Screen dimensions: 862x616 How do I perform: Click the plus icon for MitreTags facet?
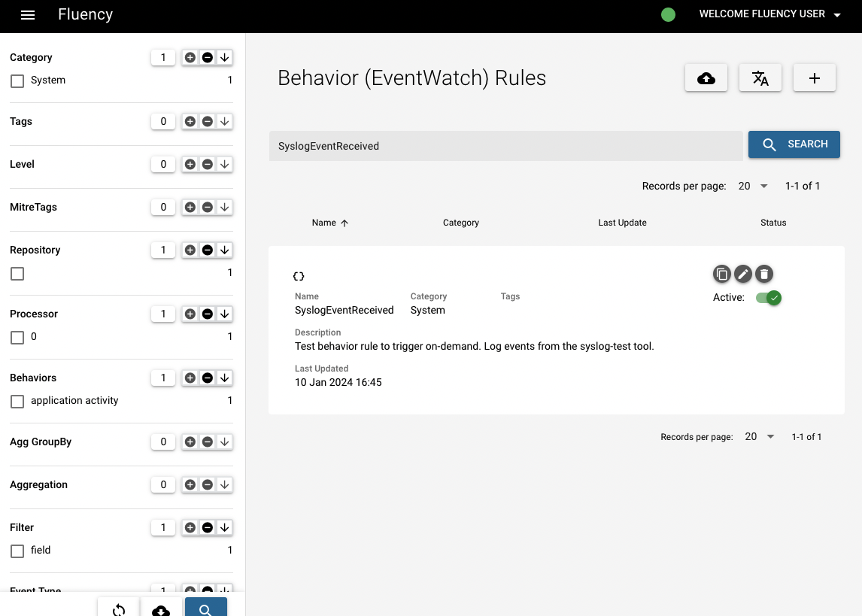pos(190,207)
